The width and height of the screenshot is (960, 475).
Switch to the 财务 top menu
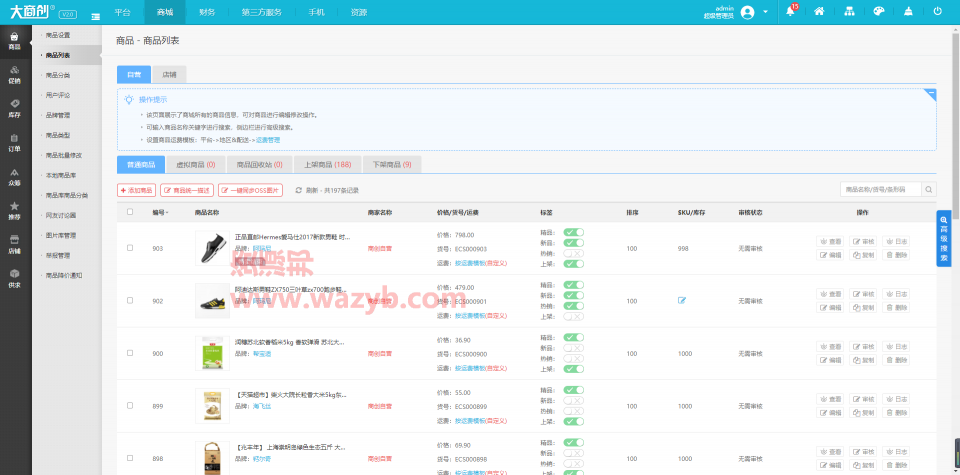(207, 12)
